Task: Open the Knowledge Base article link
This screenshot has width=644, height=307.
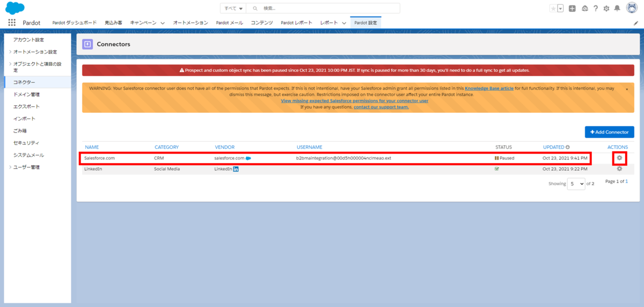Action: point(489,88)
